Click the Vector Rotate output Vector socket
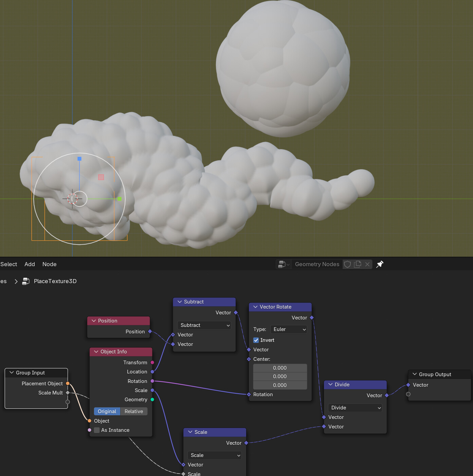The width and height of the screenshot is (473, 476). (x=312, y=318)
